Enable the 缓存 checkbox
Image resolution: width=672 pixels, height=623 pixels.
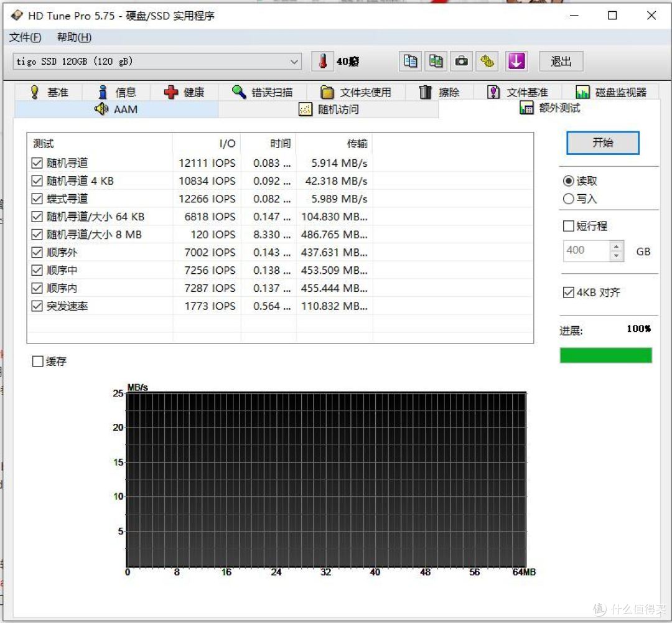click(x=38, y=361)
